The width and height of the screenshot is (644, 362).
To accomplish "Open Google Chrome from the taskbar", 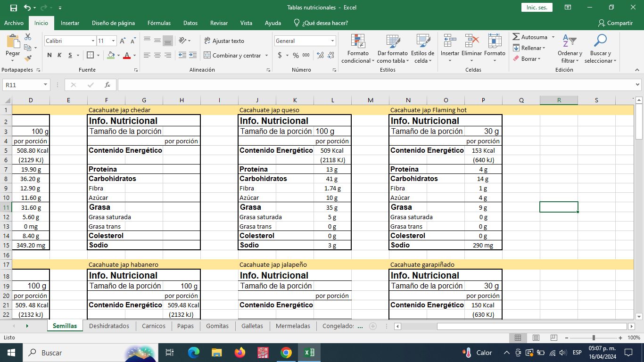I will (286, 352).
